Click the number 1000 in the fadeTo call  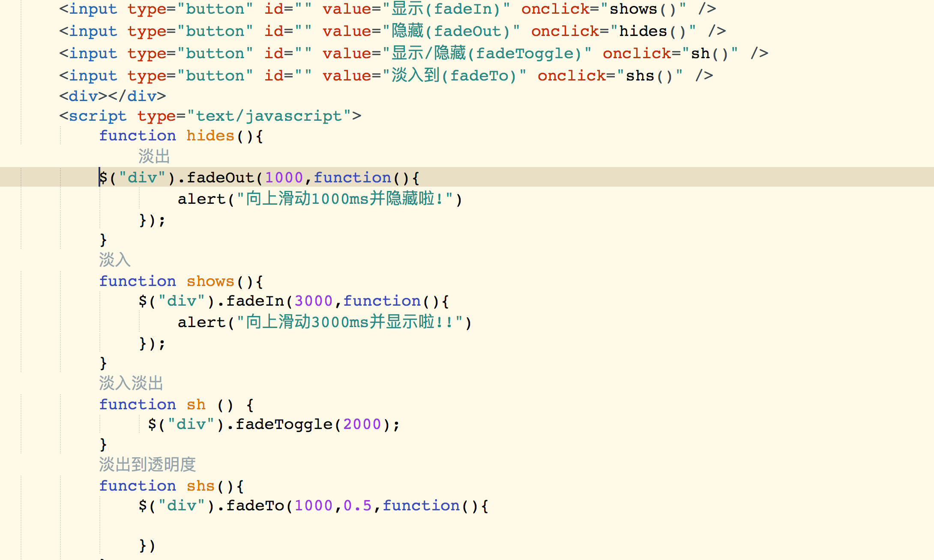[313, 506]
